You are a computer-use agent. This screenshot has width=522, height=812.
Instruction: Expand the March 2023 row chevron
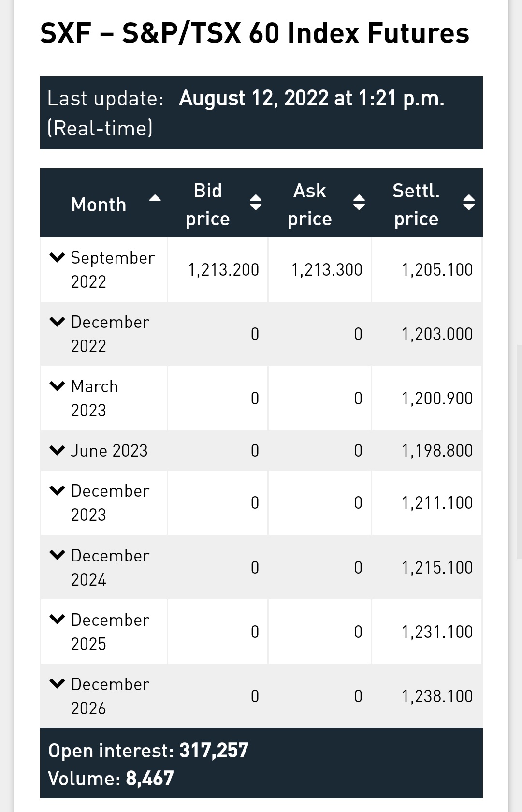pyautogui.click(x=57, y=386)
